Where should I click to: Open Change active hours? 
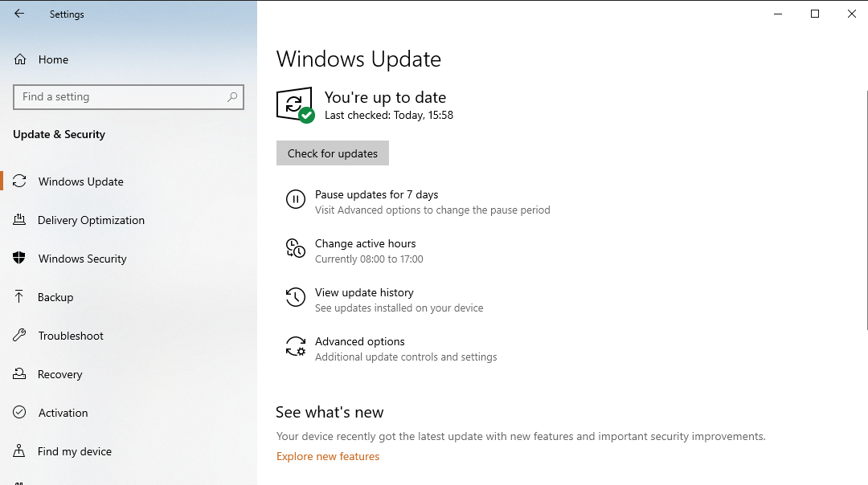366,243
